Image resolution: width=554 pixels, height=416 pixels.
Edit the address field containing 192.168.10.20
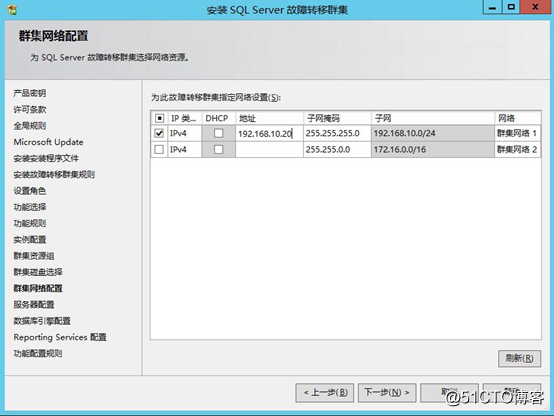pyautogui.click(x=269, y=134)
